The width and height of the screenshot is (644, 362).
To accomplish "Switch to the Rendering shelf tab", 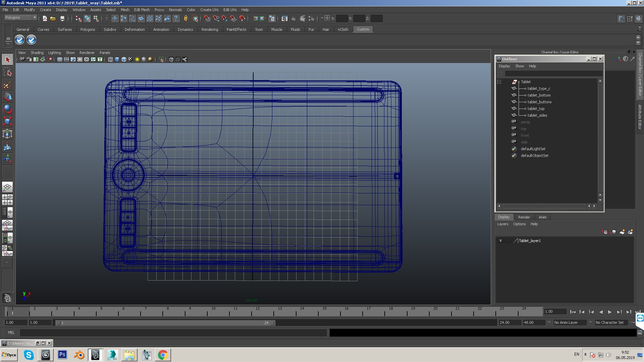I will (210, 29).
